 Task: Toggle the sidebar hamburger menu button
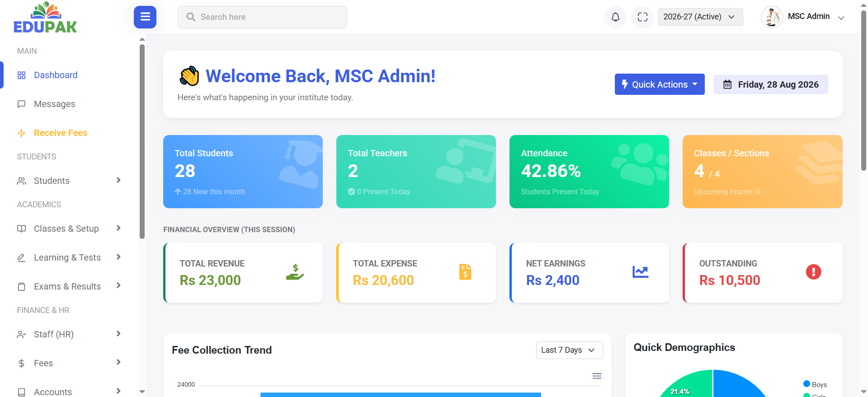coord(145,17)
